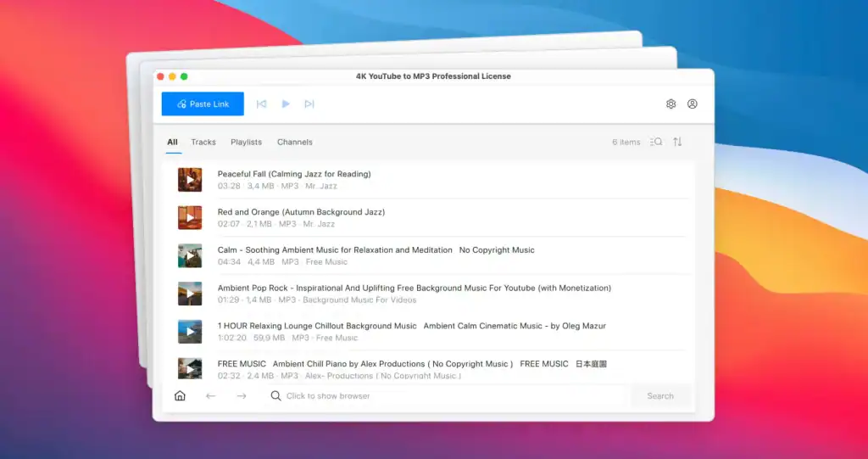868x459 pixels.
Task: Skip to previous track
Action: tap(261, 104)
